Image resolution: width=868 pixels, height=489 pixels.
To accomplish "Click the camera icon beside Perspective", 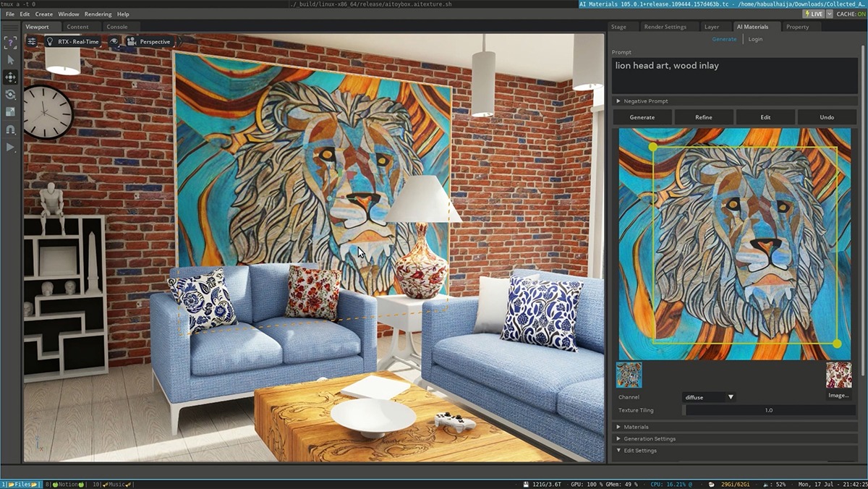I will (x=131, y=42).
